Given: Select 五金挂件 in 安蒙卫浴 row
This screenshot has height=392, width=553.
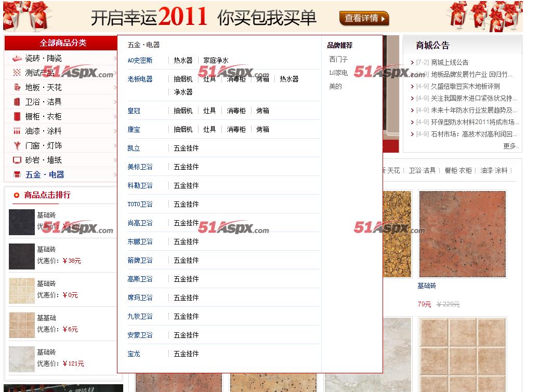Looking at the screenshot, I should pyautogui.click(x=186, y=335).
